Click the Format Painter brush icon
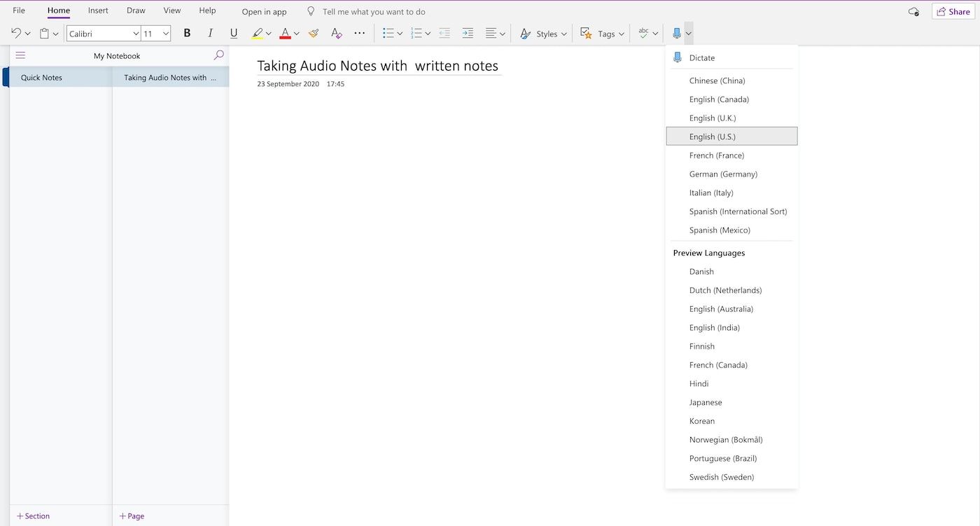The width and height of the screenshot is (980, 526). pos(314,33)
